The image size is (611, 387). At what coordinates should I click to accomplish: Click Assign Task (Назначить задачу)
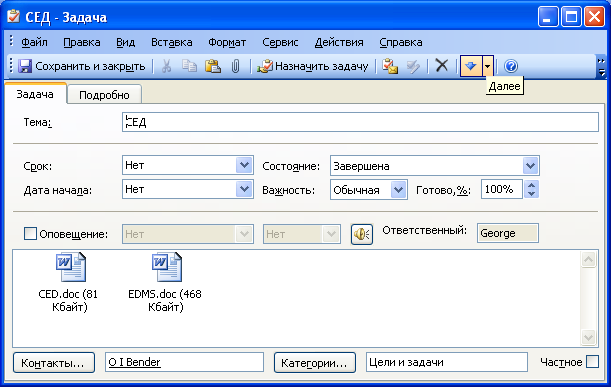pos(313,66)
